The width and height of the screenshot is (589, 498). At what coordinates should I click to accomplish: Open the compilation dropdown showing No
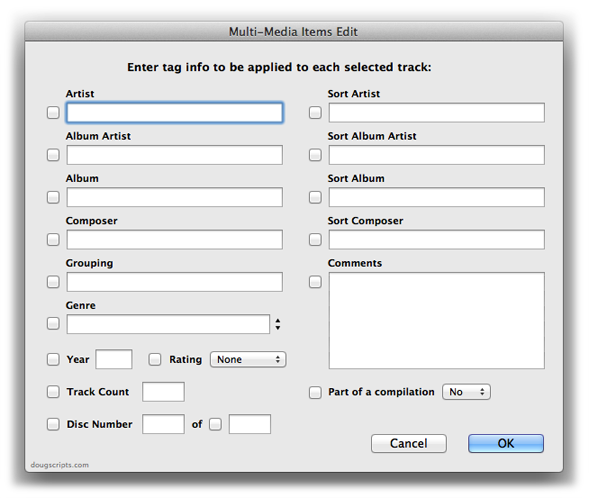[466, 392]
